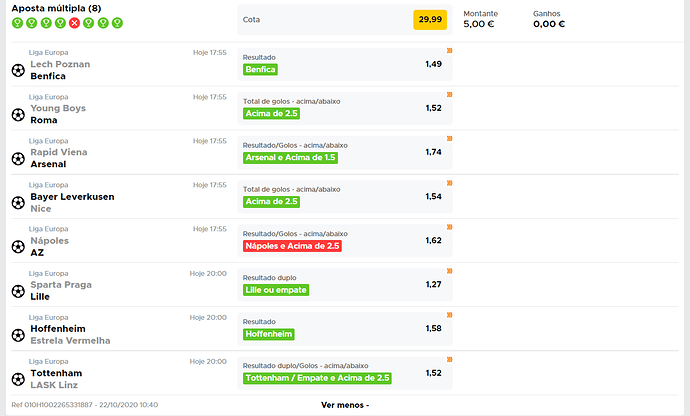Click Hoje 17:55 time on Lech Poznan row

point(209,53)
